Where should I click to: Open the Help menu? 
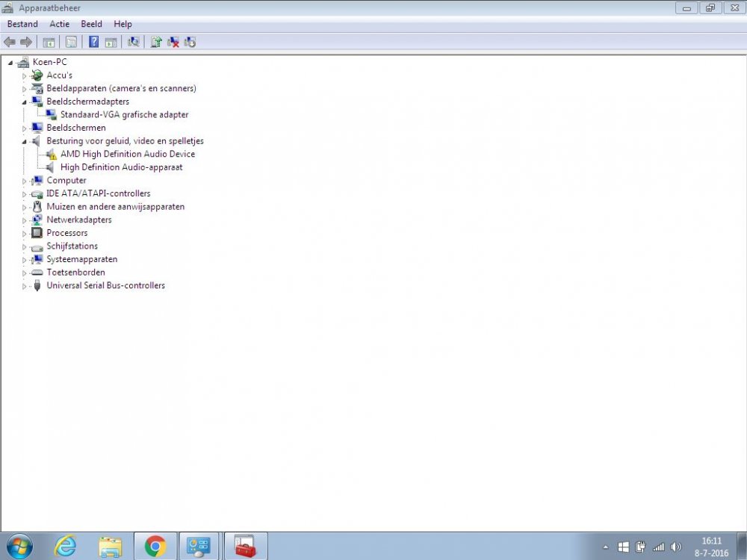coord(123,24)
